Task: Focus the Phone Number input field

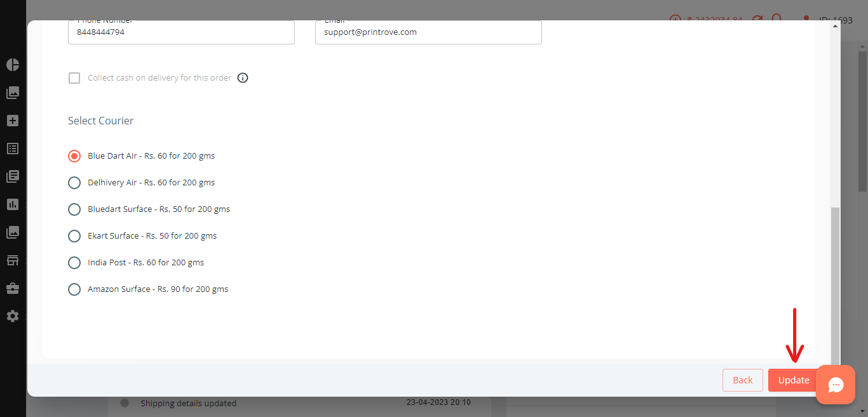Action: coord(181,32)
